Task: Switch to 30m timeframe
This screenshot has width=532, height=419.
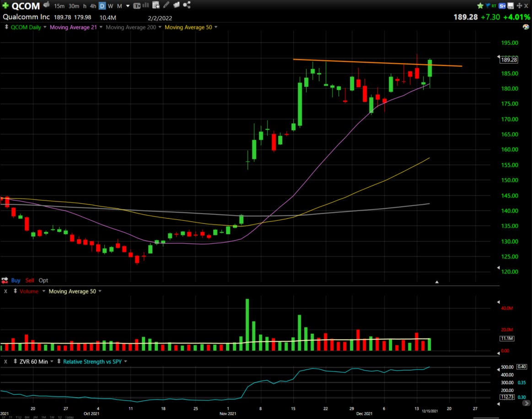Action: tap(74, 6)
